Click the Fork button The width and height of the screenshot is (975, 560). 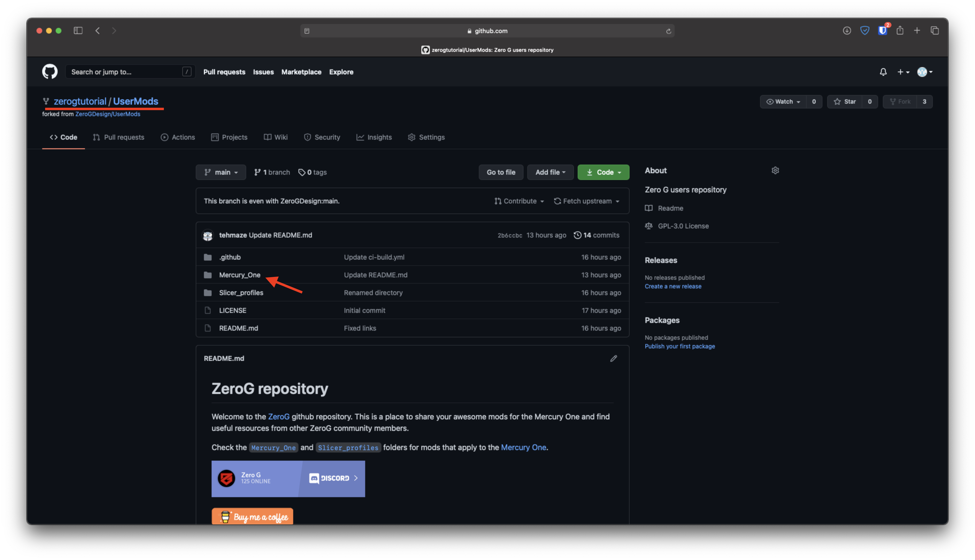[900, 101]
